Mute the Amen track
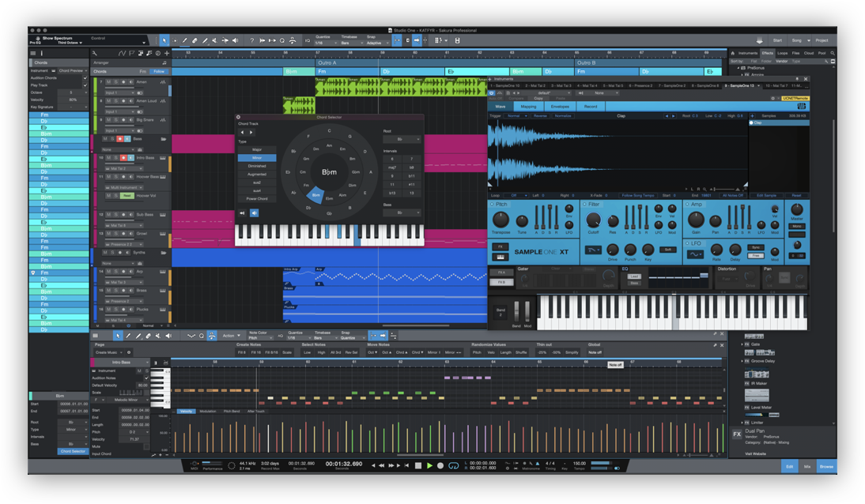This screenshot has width=865, height=504. 108,82
